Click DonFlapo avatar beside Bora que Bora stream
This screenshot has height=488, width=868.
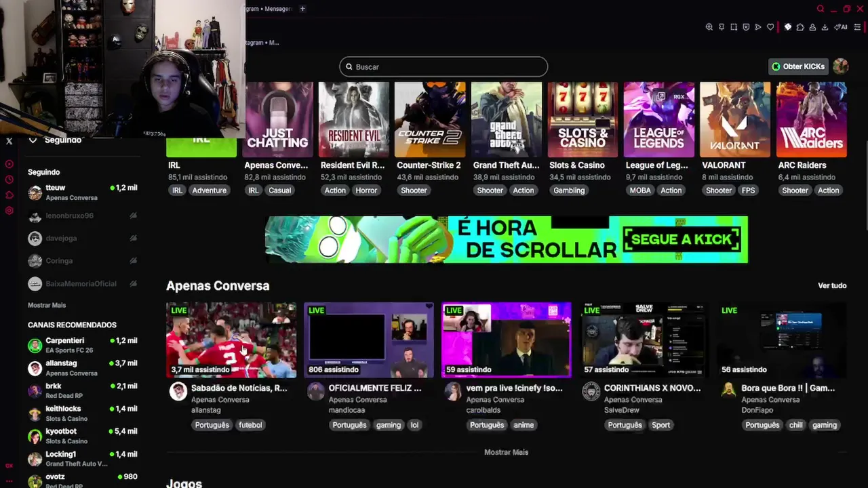(x=729, y=391)
